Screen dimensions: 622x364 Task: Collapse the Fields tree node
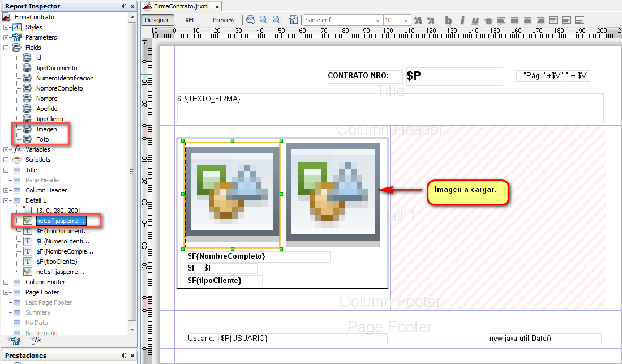(6, 48)
